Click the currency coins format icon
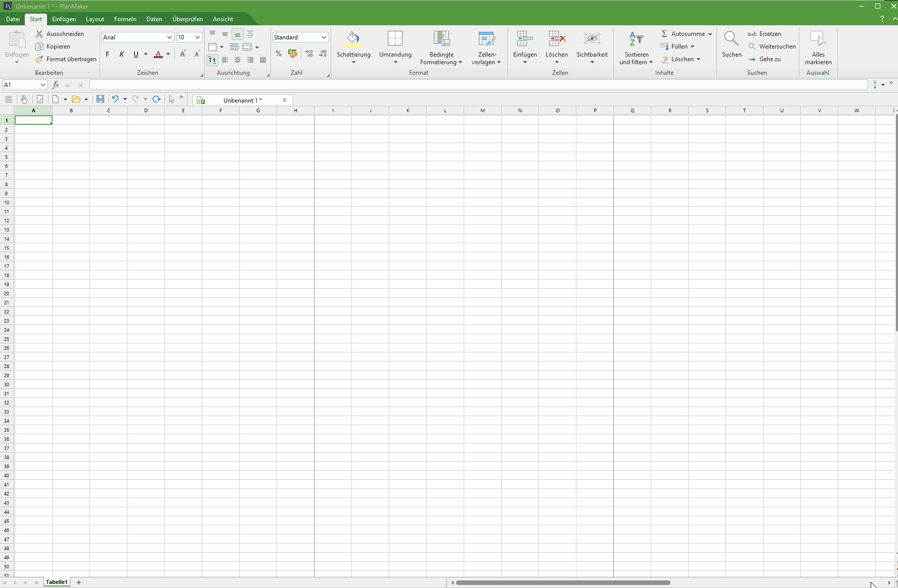This screenshot has width=898, height=588. click(292, 54)
